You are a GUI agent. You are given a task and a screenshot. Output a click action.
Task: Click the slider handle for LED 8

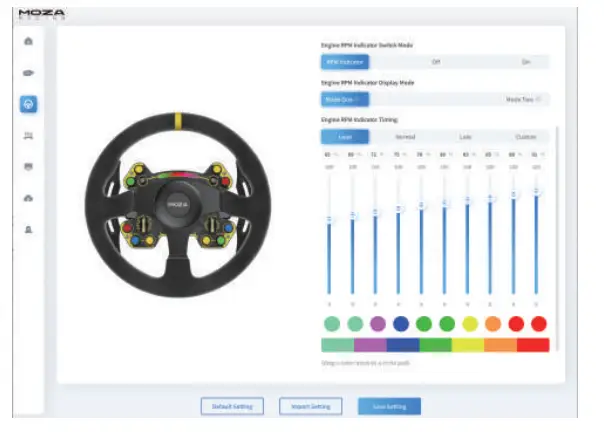[490, 198]
